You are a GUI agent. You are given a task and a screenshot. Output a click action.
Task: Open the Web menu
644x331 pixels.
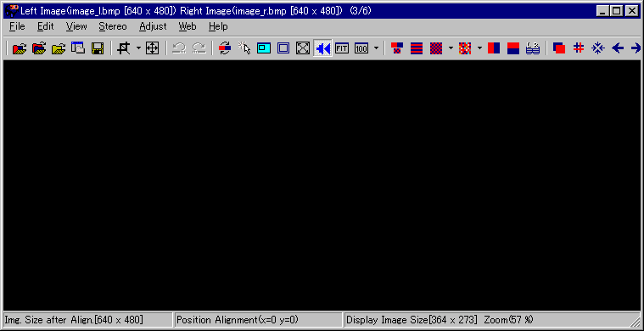point(188,26)
